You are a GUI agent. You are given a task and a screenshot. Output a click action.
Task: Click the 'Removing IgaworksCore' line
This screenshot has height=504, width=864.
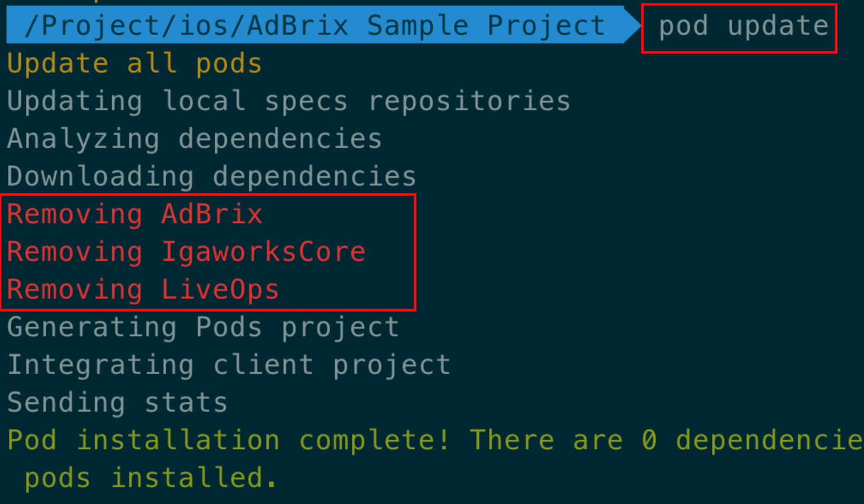pos(186,253)
